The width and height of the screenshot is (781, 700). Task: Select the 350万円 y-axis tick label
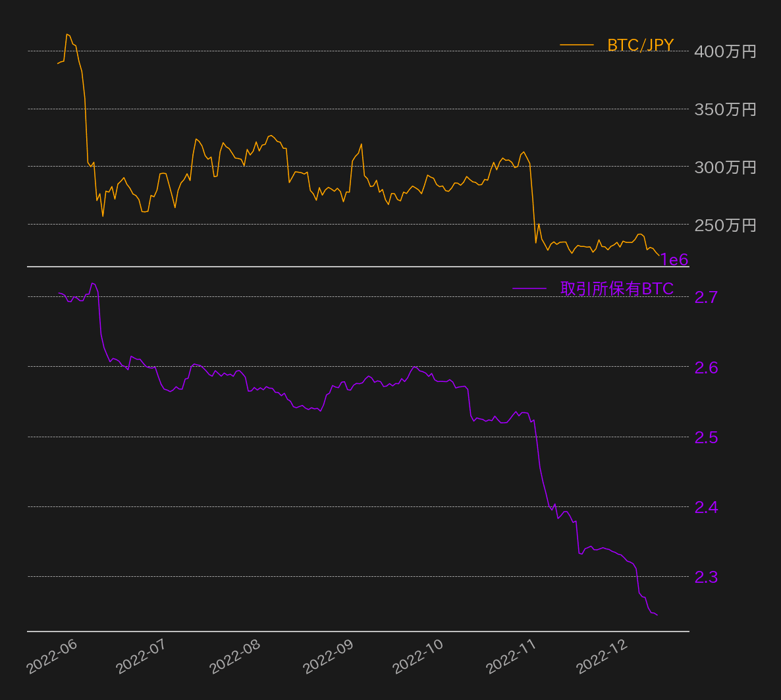point(725,109)
